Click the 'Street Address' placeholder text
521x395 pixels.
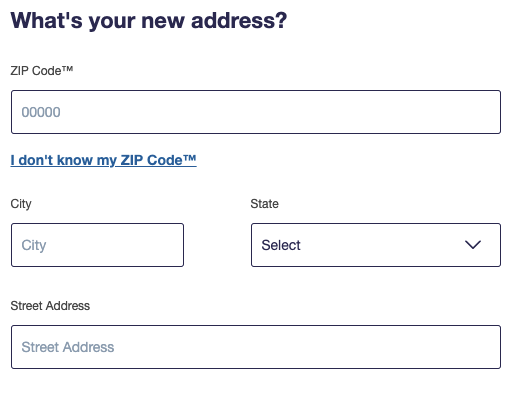(68, 347)
